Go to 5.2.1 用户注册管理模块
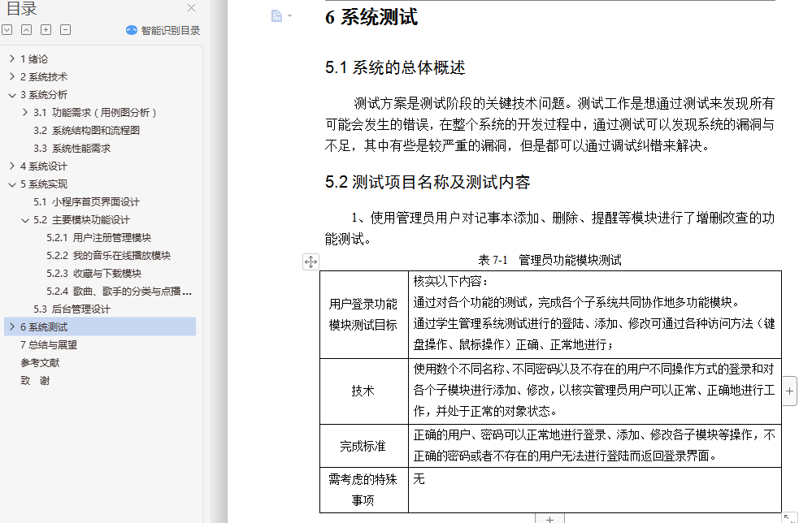Image resolution: width=812 pixels, height=523 pixels. (99, 237)
